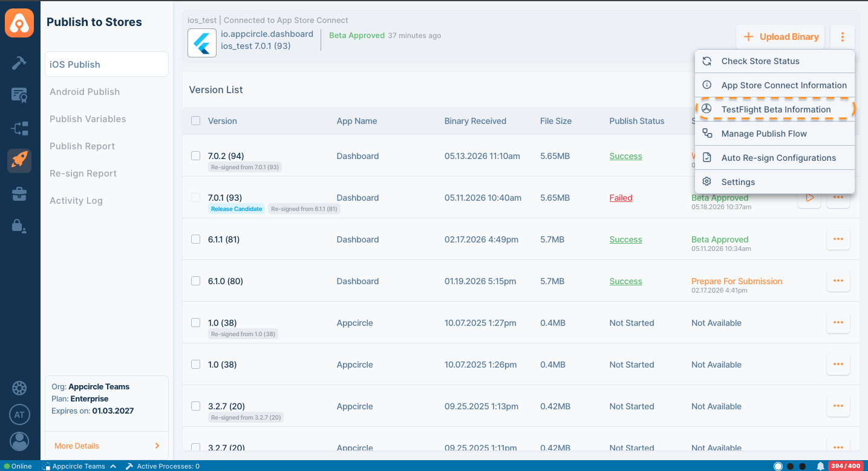868x471 pixels.
Task: Open the three-dot menu next to Upload Binary
Action: 843,37
